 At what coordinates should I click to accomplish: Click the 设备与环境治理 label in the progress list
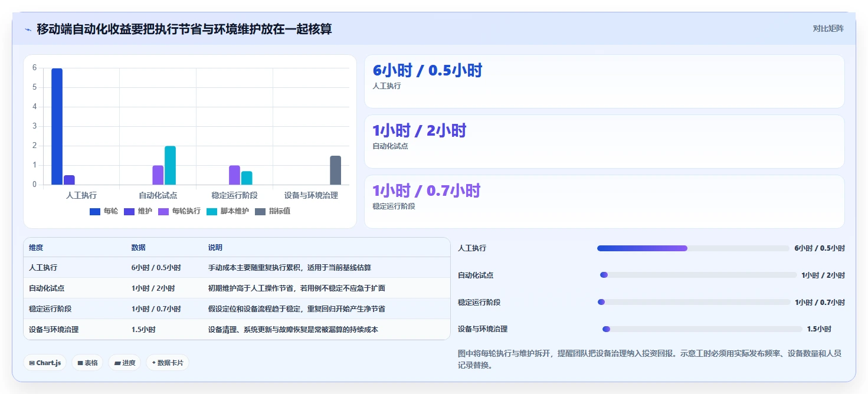pyautogui.click(x=483, y=329)
